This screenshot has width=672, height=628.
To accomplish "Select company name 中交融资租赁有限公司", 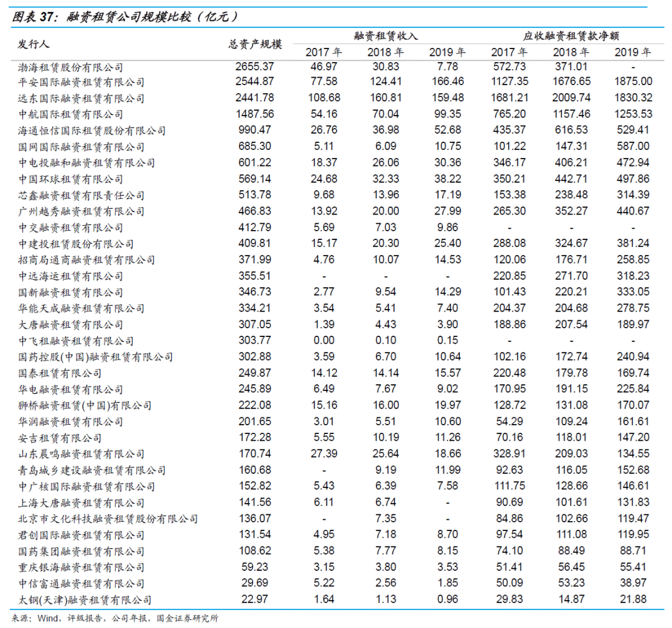I will [70, 228].
